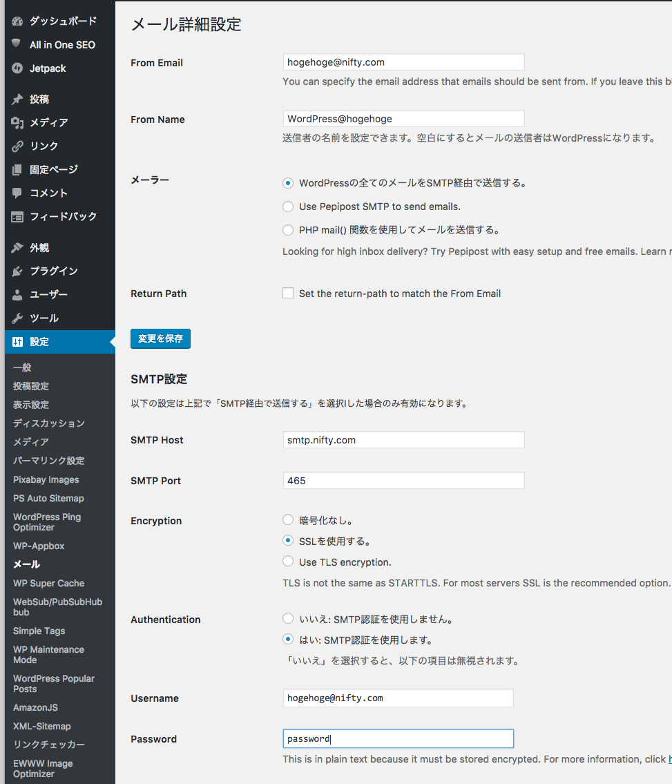Screen dimensions: 672x784
Task: Select いいえ no SMTP authentication radio
Action: click(x=288, y=618)
